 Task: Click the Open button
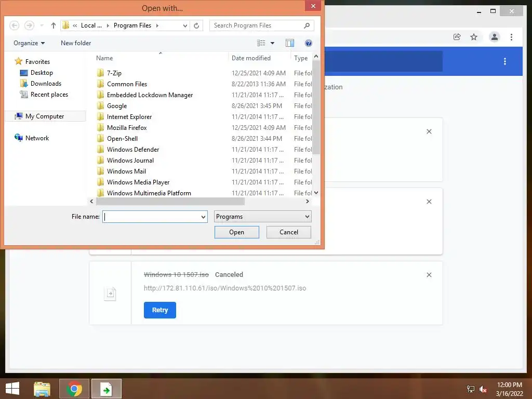(x=236, y=232)
